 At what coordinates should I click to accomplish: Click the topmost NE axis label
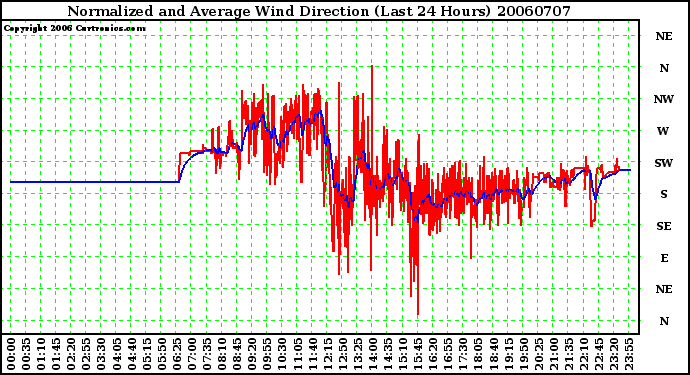click(664, 36)
